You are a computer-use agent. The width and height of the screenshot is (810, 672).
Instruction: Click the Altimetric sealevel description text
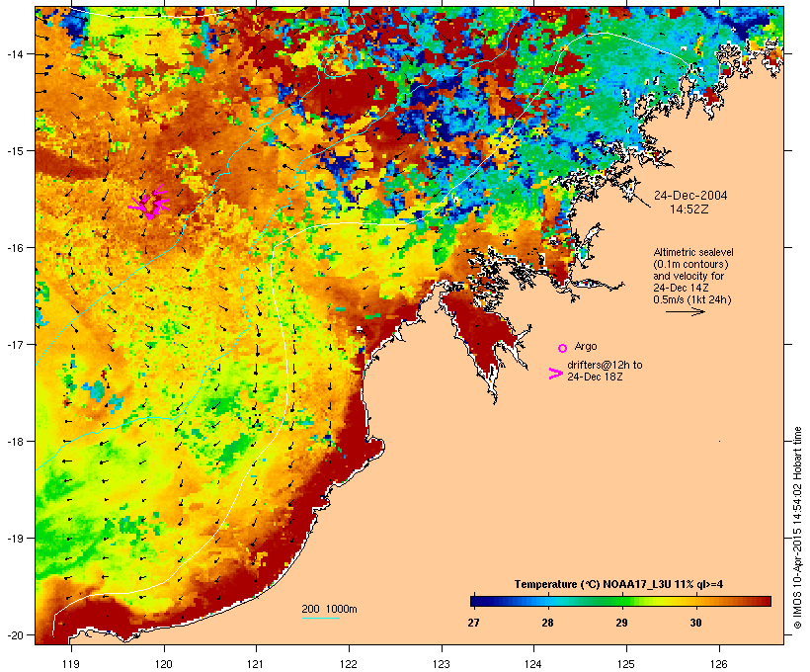[x=692, y=276]
